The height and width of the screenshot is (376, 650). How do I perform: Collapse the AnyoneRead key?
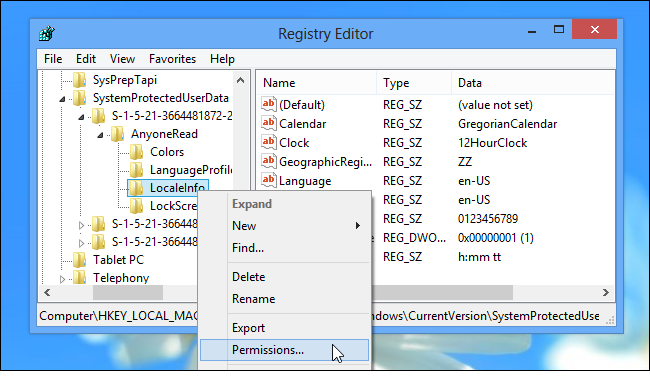point(100,135)
